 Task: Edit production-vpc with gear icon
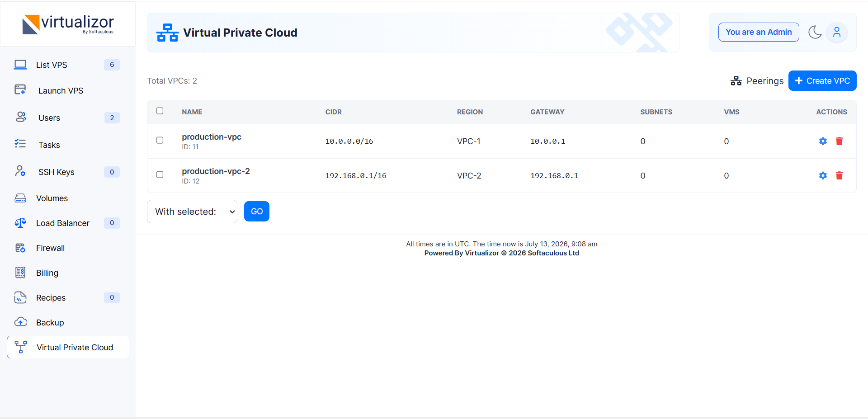(x=823, y=141)
